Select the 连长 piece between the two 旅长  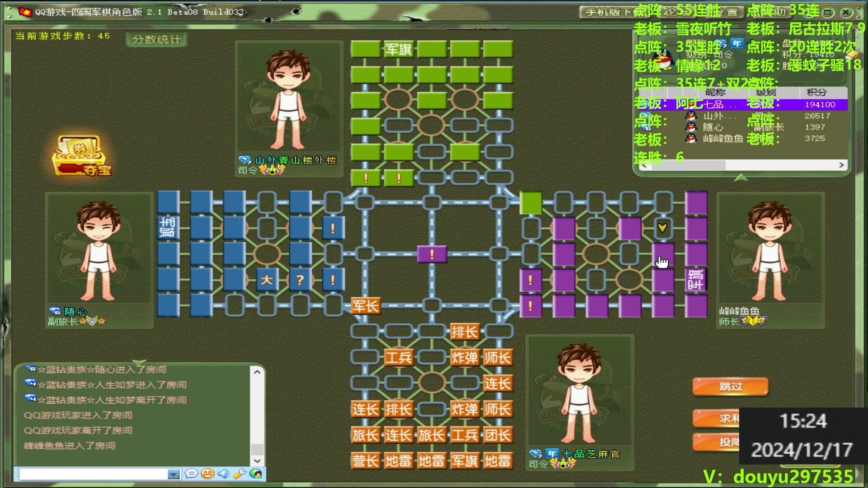coord(398,435)
